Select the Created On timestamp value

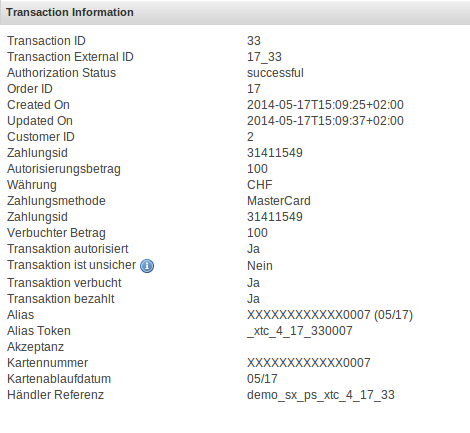coord(325,105)
